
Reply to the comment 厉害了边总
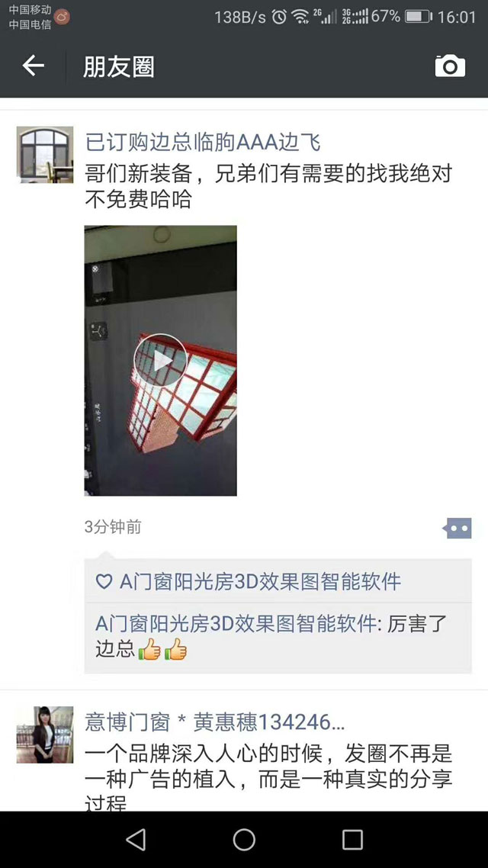point(278,637)
